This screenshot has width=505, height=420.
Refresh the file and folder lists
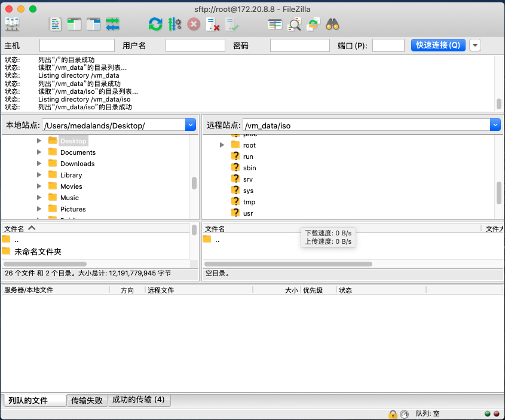pyautogui.click(x=155, y=24)
